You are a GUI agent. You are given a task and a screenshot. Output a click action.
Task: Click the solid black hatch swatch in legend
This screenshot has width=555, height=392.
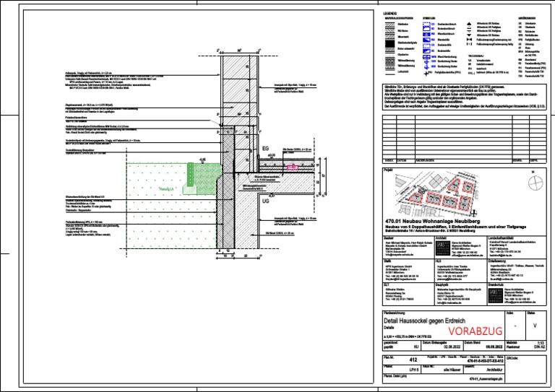coord(390,43)
